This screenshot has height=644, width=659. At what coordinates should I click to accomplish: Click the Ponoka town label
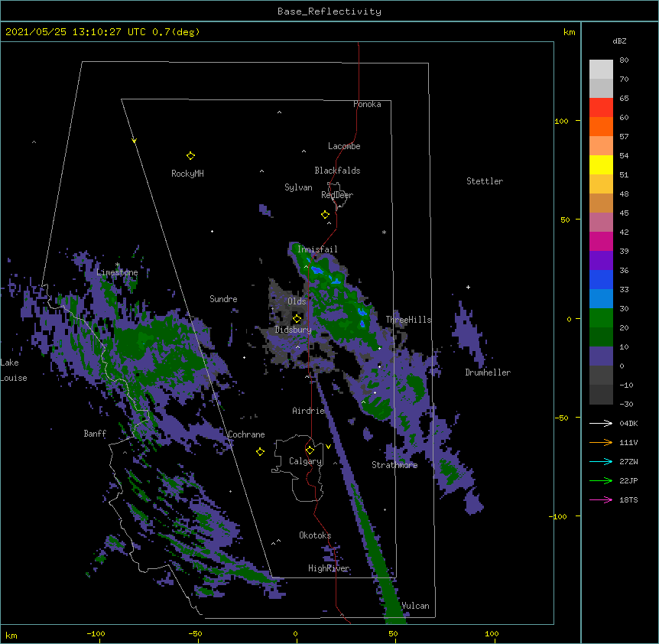pos(367,104)
